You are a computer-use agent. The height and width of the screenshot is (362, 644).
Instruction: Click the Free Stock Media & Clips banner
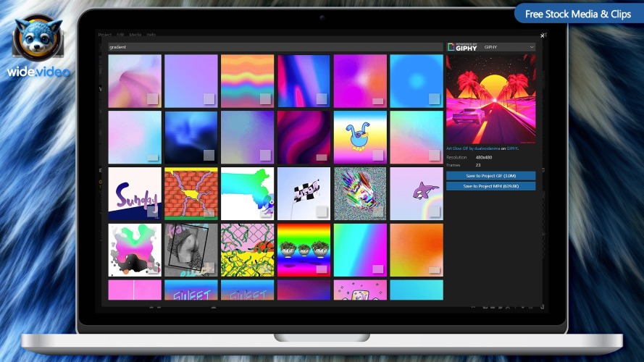pyautogui.click(x=578, y=14)
